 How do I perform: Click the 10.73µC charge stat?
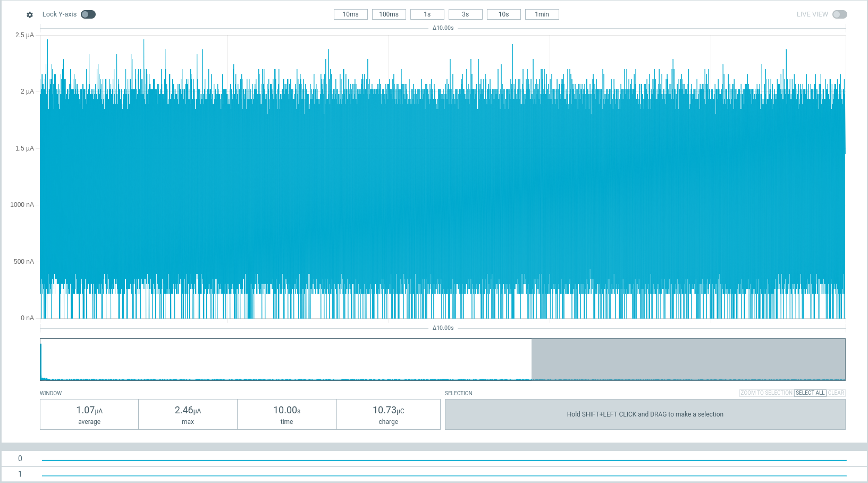pos(389,414)
